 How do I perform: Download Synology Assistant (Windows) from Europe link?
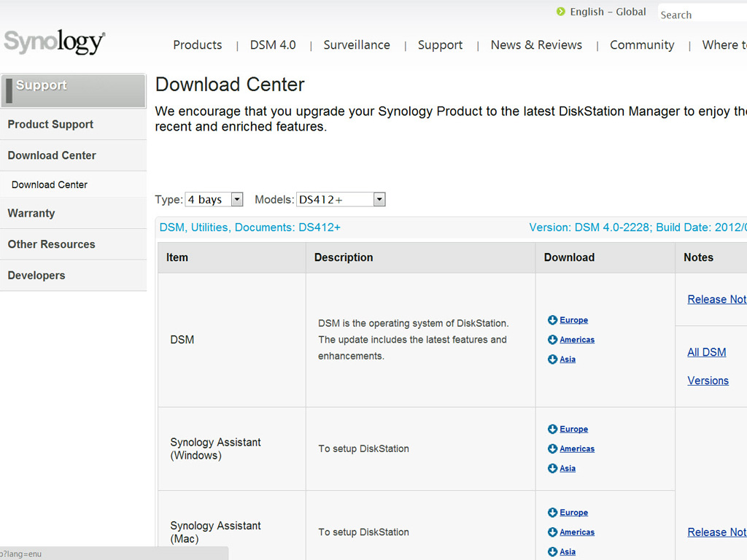coord(573,429)
